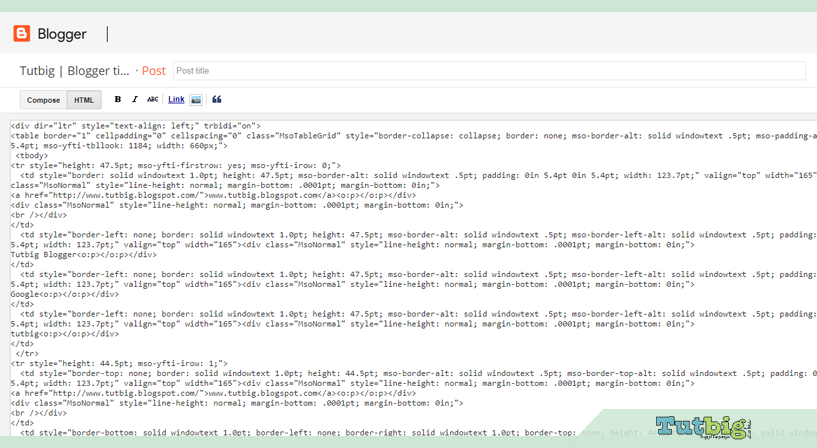Click the 'Google<o:p></o:p></div>' code line
This screenshot has height=448, width=817.
65,294
